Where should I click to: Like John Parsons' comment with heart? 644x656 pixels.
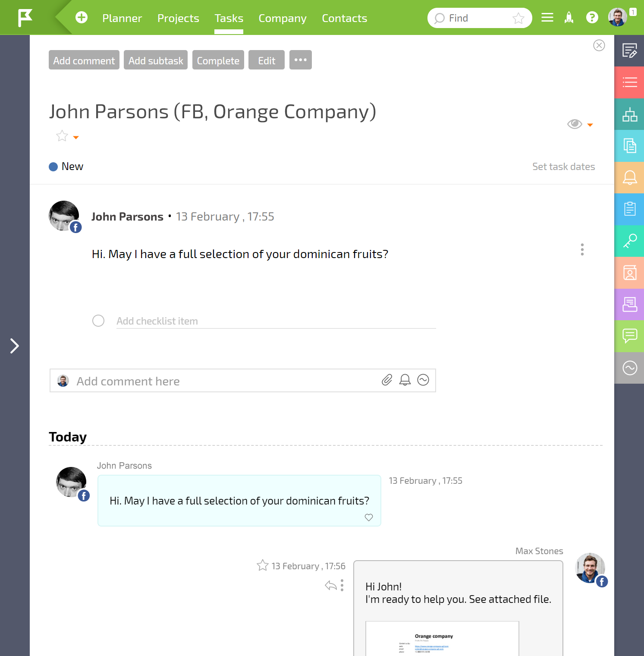point(369,517)
